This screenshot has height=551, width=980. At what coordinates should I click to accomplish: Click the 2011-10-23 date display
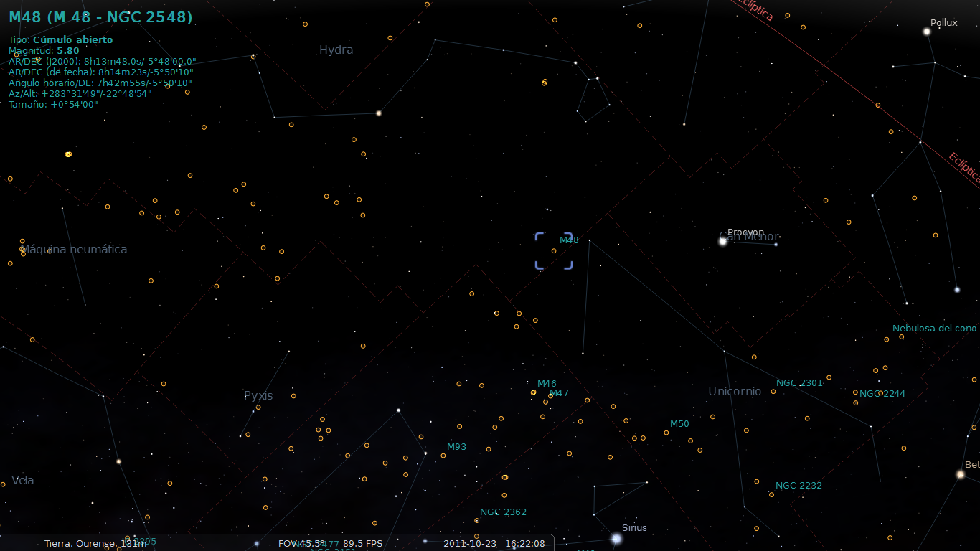[471, 543]
